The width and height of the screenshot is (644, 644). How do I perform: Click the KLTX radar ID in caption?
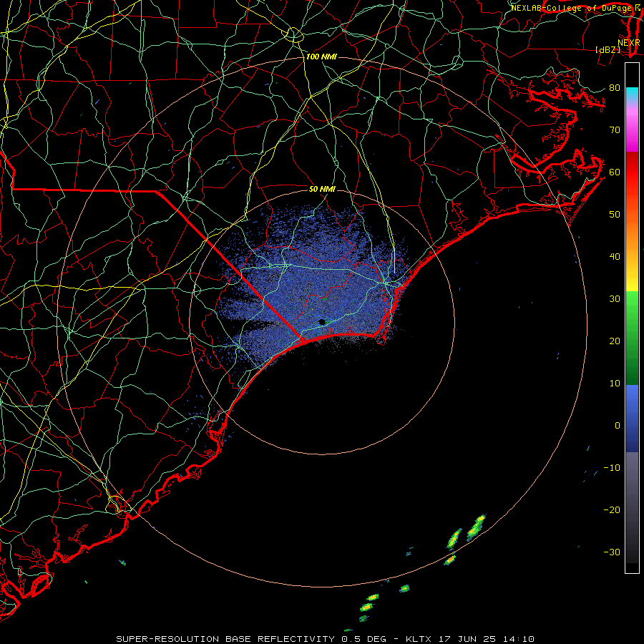point(419,639)
